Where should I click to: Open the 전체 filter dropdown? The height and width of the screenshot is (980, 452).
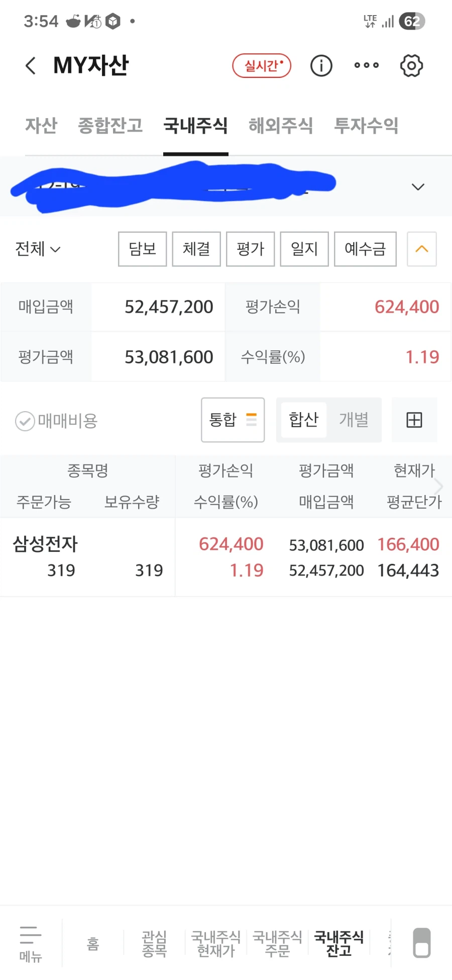click(x=38, y=249)
